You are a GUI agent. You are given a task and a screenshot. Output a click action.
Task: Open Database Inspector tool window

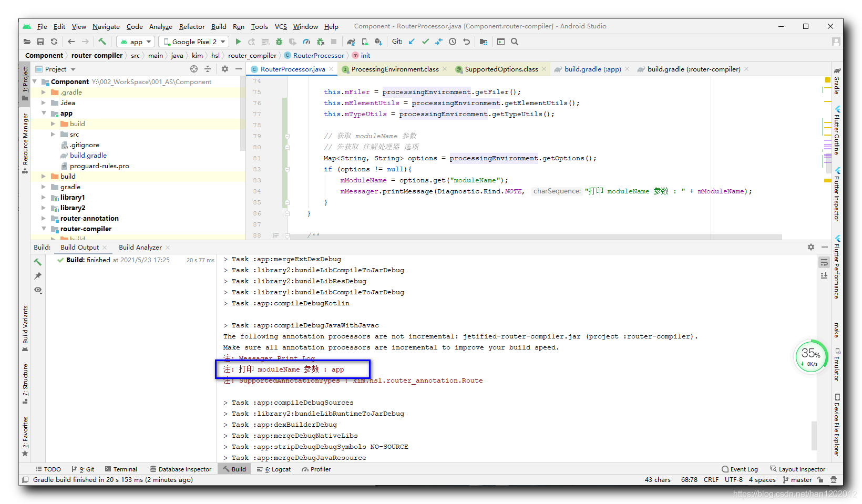(x=181, y=469)
